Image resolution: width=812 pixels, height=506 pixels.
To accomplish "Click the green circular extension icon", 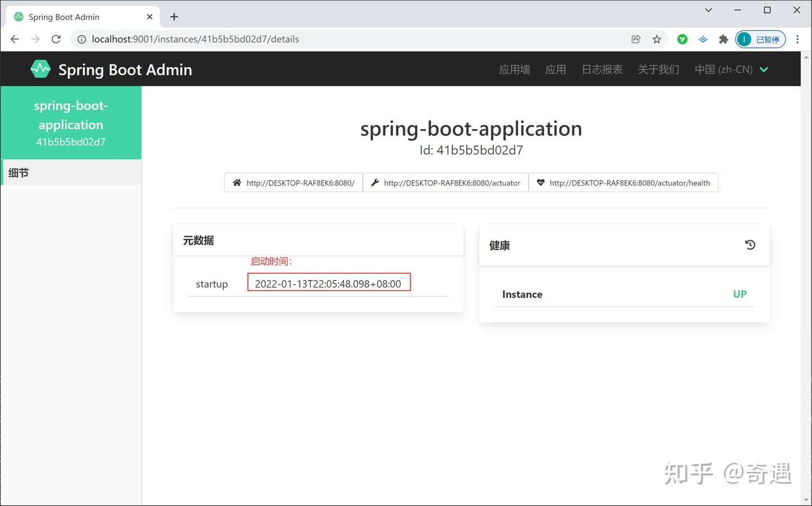I will point(682,39).
